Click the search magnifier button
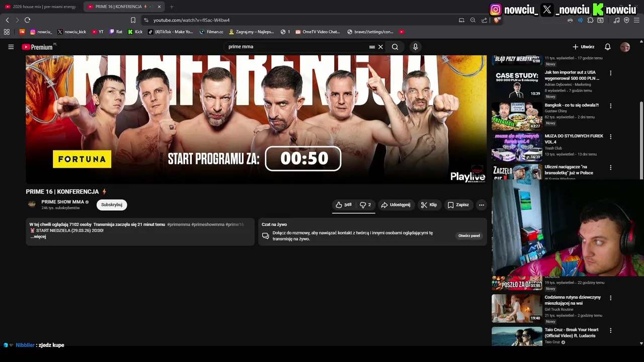 395,47
